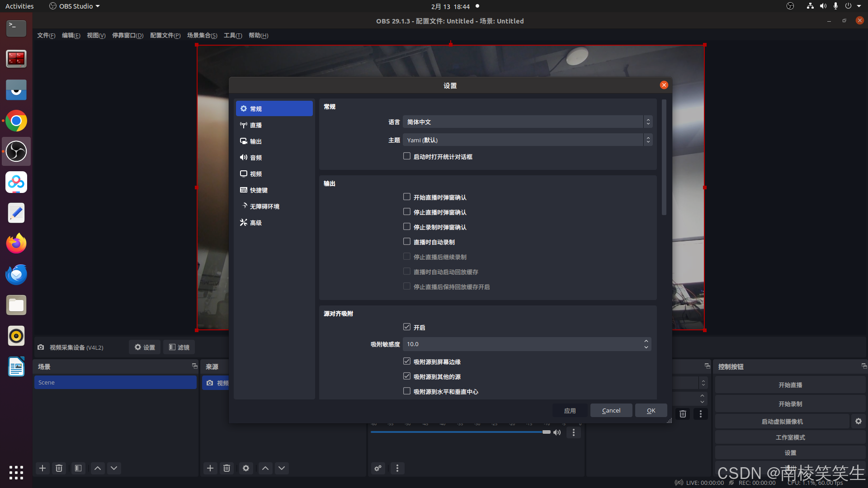Move source down with arrow icon
The image size is (868, 488).
click(x=282, y=468)
